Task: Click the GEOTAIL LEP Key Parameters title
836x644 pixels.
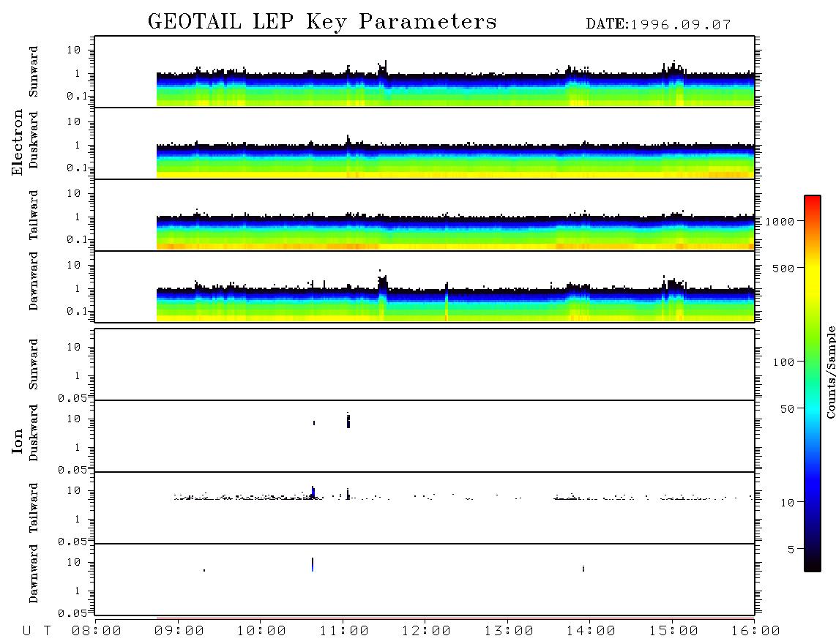Action: tap(322, 22)
